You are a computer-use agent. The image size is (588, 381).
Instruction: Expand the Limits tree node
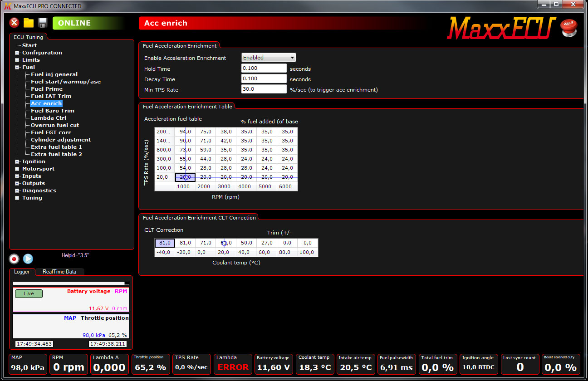click(x=17, y=60)
